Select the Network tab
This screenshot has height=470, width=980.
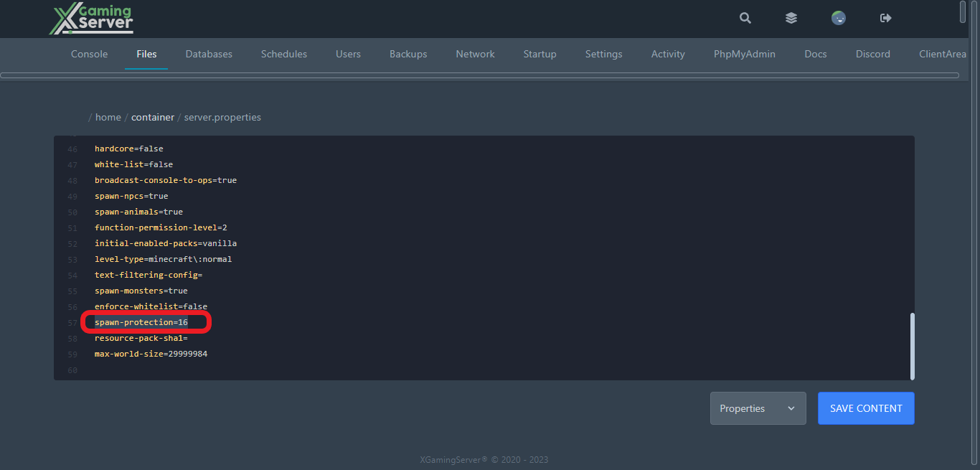point(475,54)
